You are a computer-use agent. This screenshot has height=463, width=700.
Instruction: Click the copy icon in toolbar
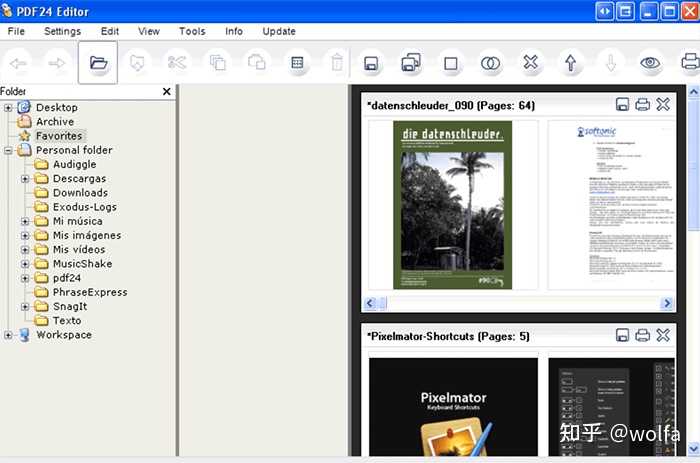tap(217, 63)
